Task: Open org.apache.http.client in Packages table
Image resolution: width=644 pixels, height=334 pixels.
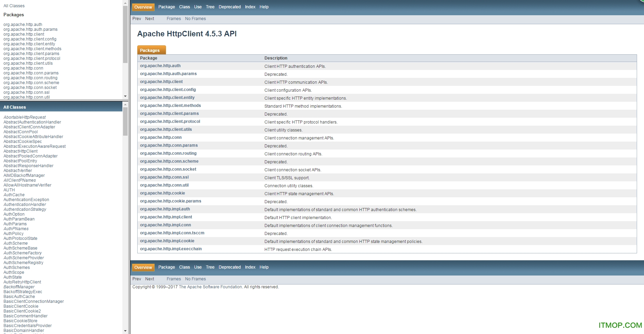Action: click(x=161, y=82)
